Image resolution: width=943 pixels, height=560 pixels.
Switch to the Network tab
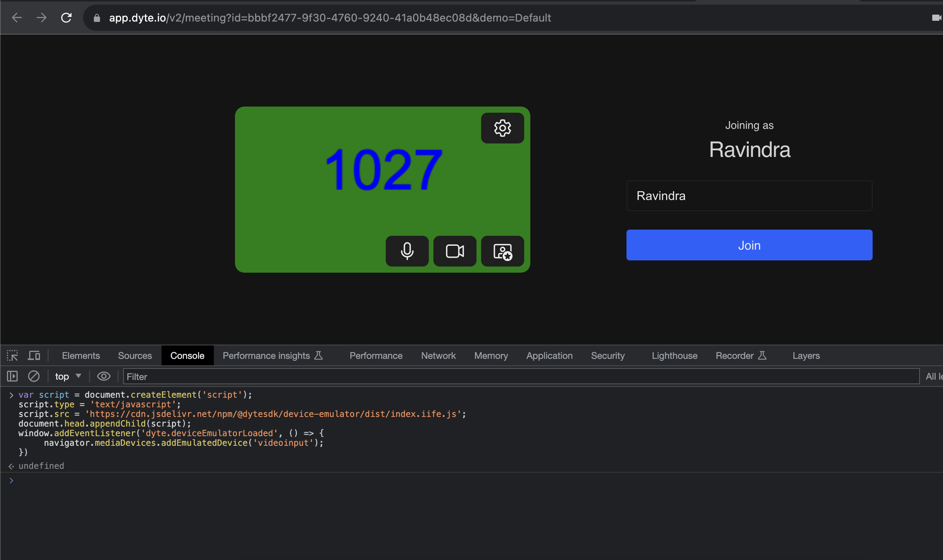pos(438,355)
